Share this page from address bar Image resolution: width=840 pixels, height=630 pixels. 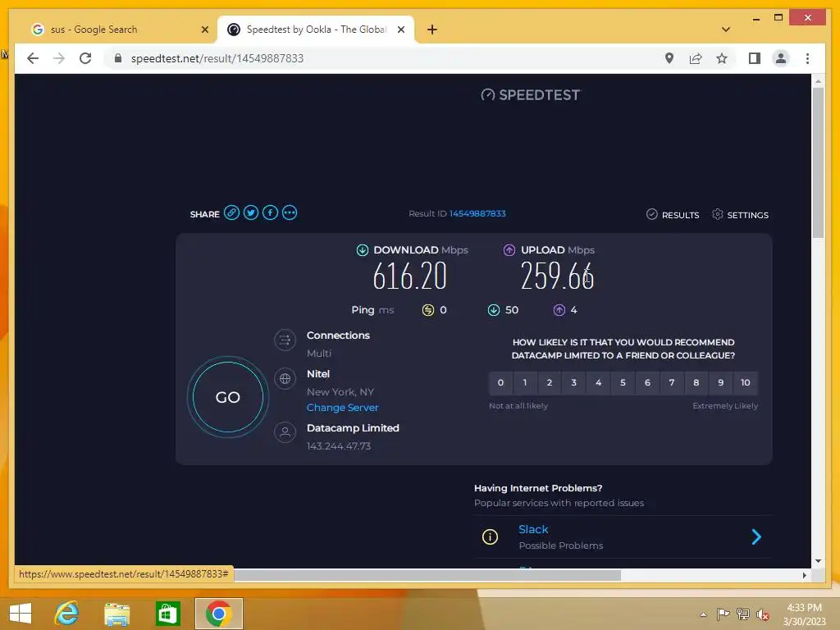point(696,58)
